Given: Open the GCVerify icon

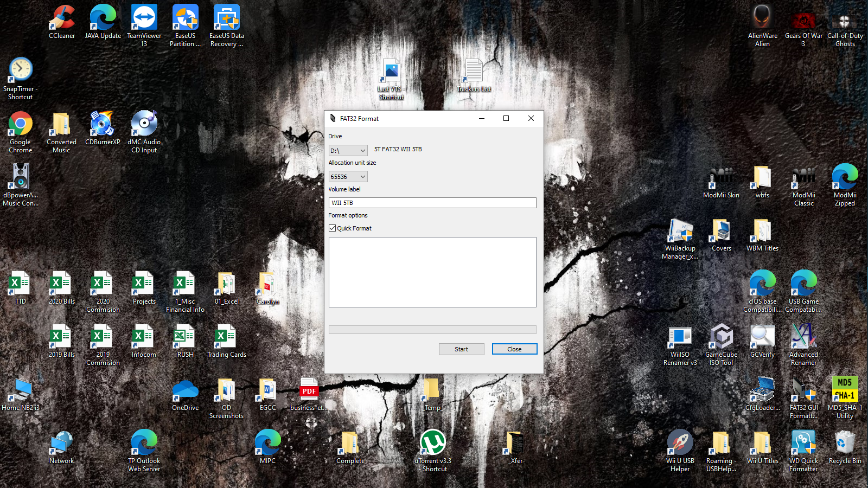Looking at the screenshot, I should (x=763, y=336).
